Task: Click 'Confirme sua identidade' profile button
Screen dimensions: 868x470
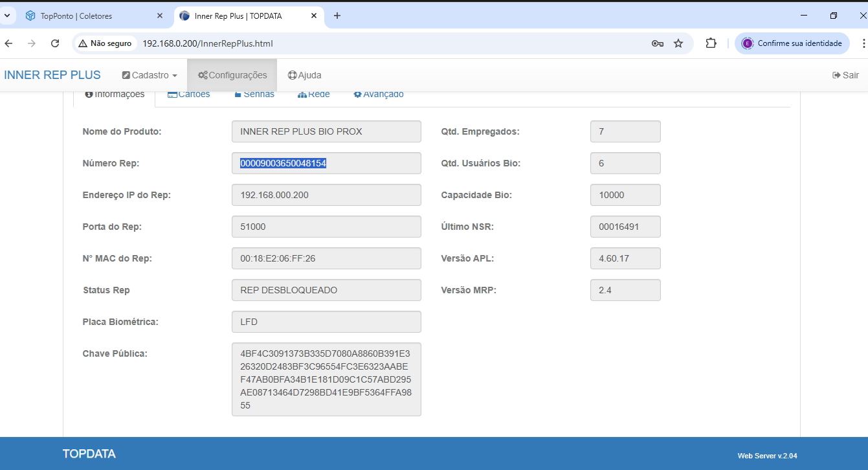Action: (x=792, y=43)
